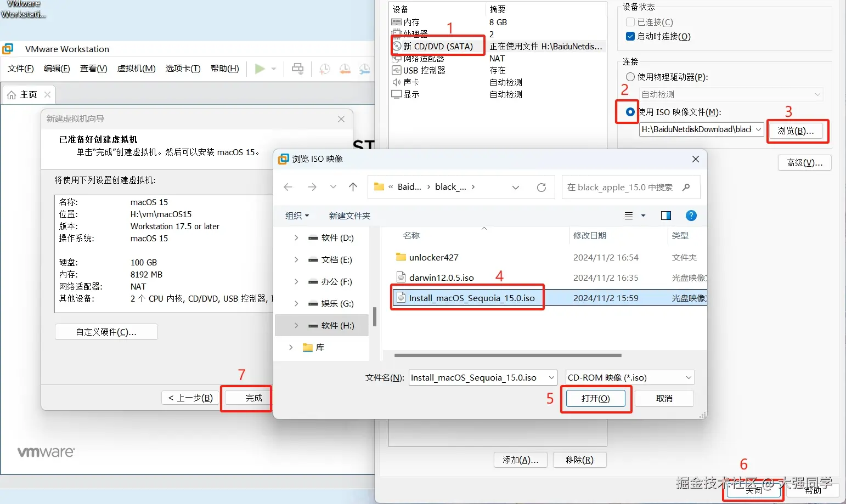Screen dimensions: 846x504
Task: Click the 浏览(B)... button
Action: click(796, 131)
